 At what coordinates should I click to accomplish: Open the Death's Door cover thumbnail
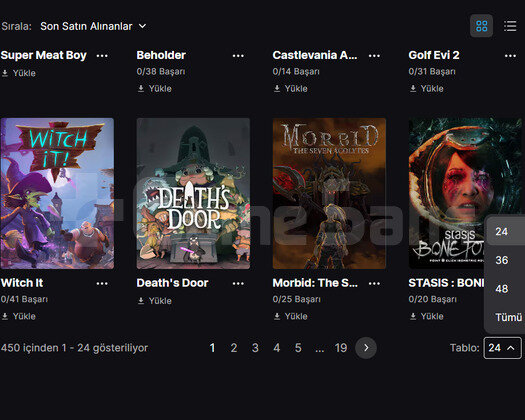[x=193, y=193]
